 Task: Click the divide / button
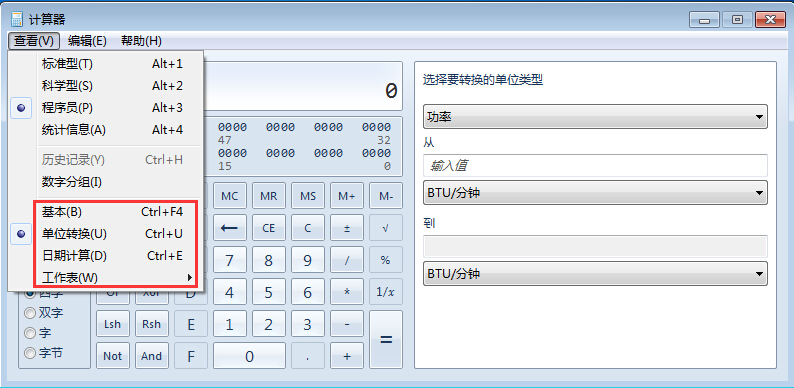[x=346, y=260]
